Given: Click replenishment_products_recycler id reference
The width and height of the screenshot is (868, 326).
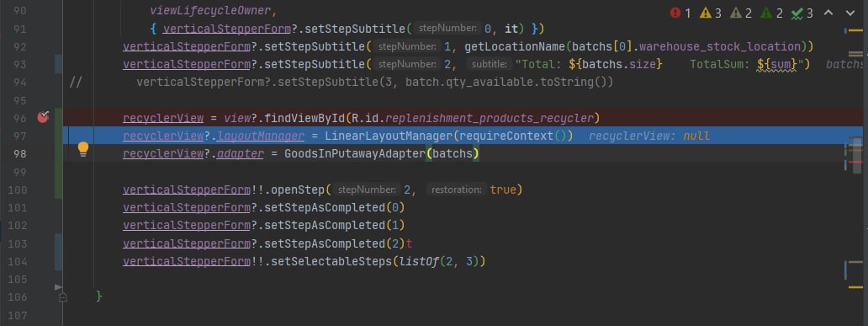Looking at the screenshot, I should [489, 118].
